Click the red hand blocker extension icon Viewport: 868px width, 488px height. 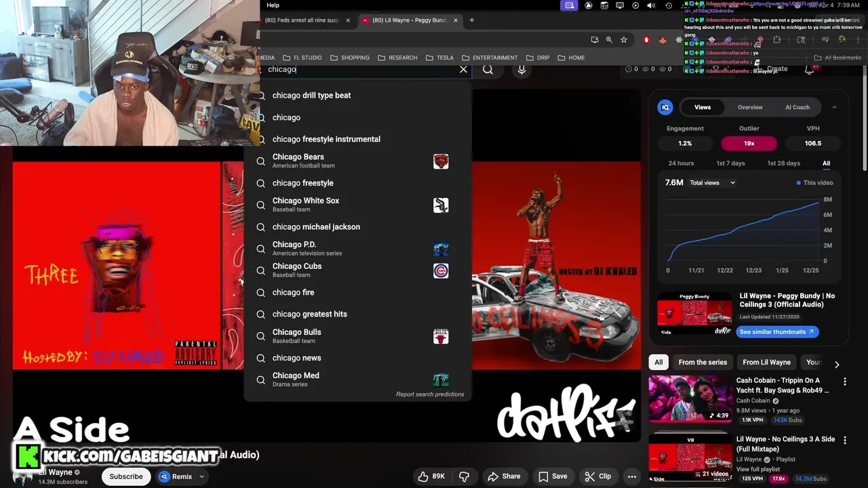click(x=646, y=40)
